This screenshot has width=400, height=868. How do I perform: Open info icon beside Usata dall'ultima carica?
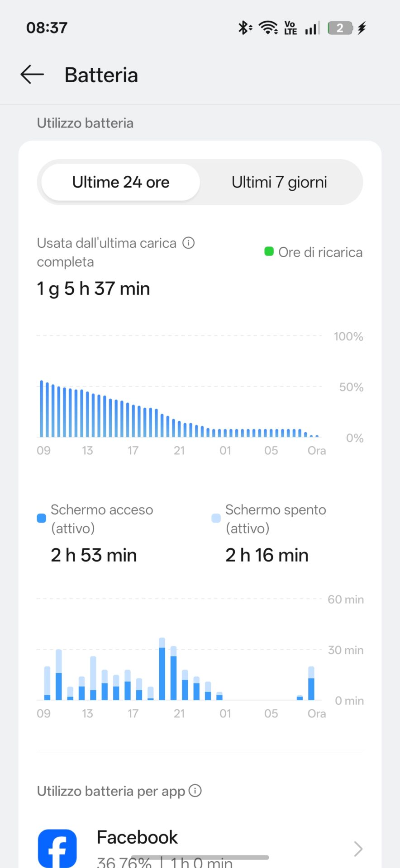click(188, 243)
